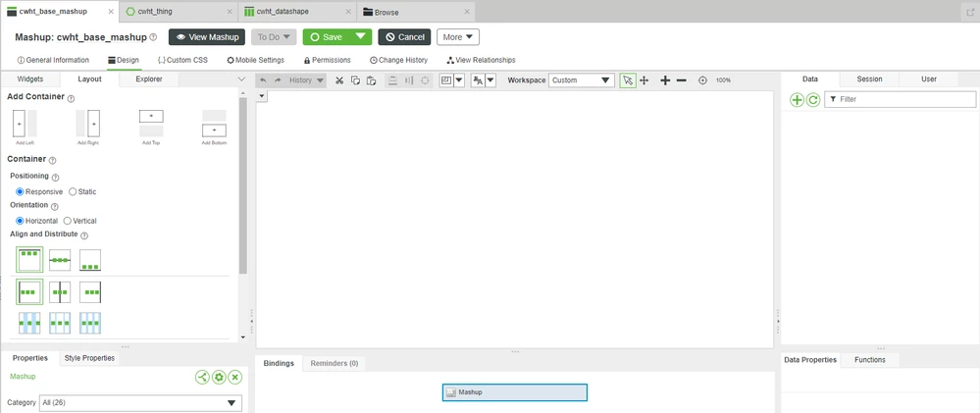Viewport: 980px width, 413px height.
Task: Activate the pan move tool
Action: pos(645,80)
